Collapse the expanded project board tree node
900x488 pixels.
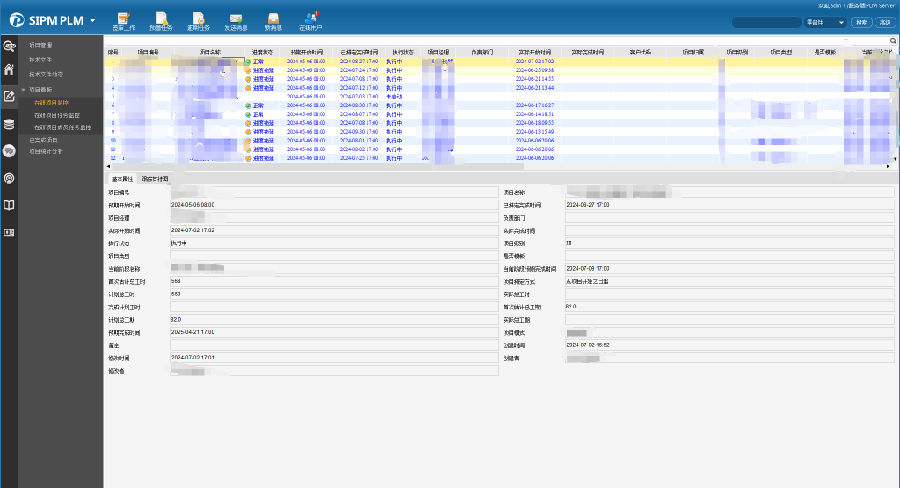[24, 89]
